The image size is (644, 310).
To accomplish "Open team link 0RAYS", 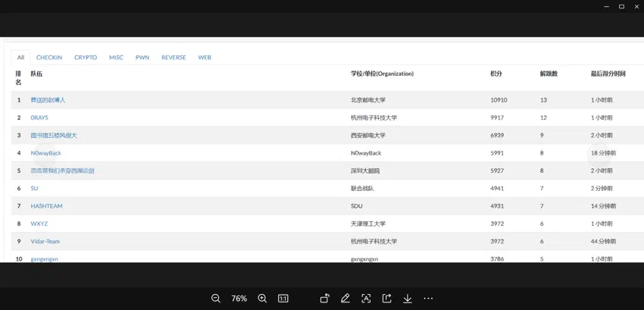I will point(39,117).
